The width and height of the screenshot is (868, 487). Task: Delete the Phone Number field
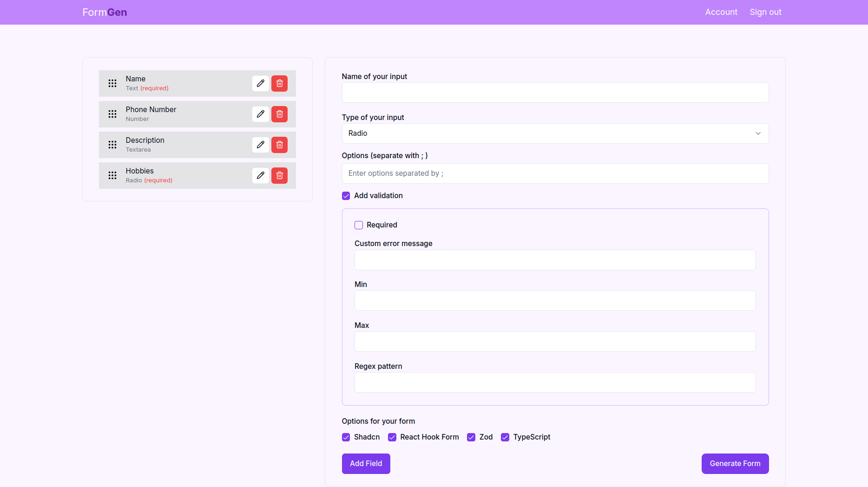[279, 114]
